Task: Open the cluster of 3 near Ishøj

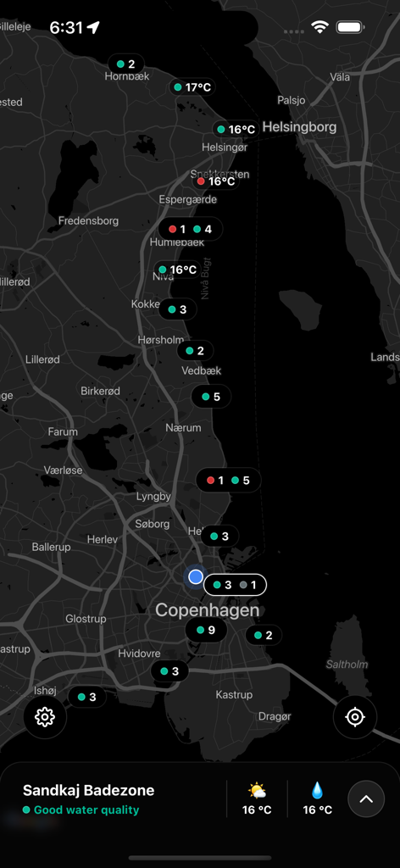Action: tap(86, 697)
